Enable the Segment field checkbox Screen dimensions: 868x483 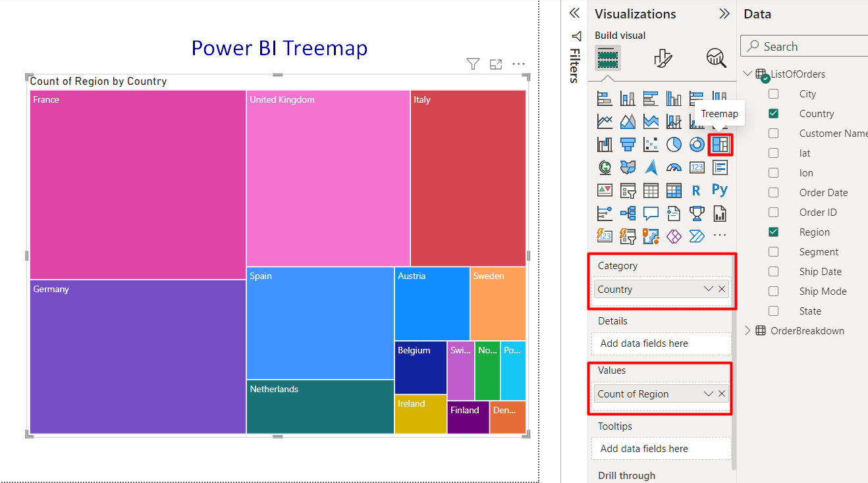coord(773,251)
